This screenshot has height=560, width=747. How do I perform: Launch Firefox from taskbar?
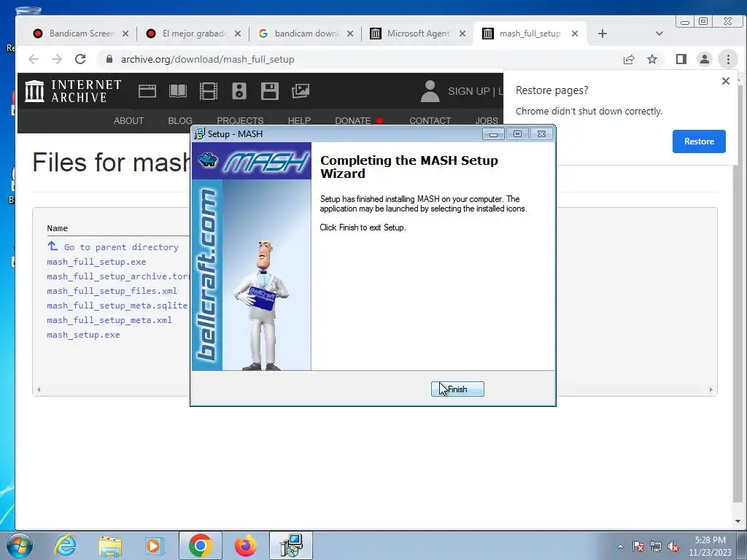245,545
